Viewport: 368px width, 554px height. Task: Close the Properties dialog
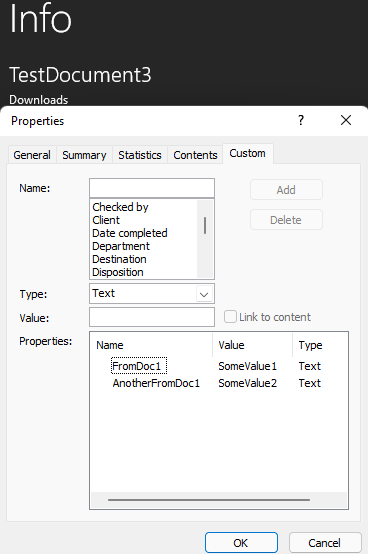point(346,120)
